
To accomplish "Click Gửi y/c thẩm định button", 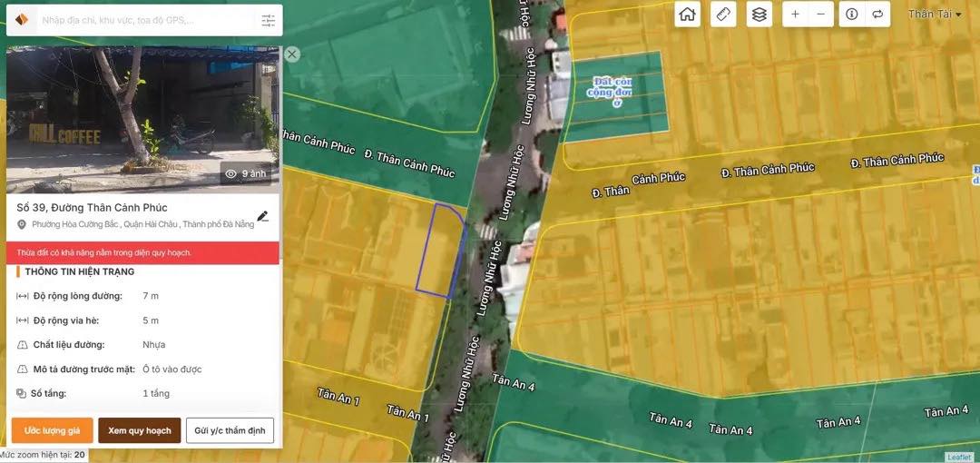I will click(230, 430).
